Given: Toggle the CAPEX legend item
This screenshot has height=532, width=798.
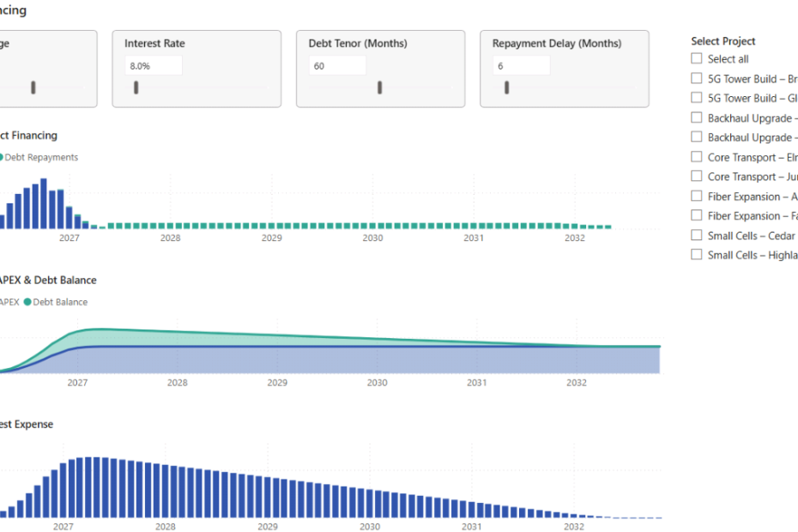Looking at the screenshot, I should (x=9, y=302).
